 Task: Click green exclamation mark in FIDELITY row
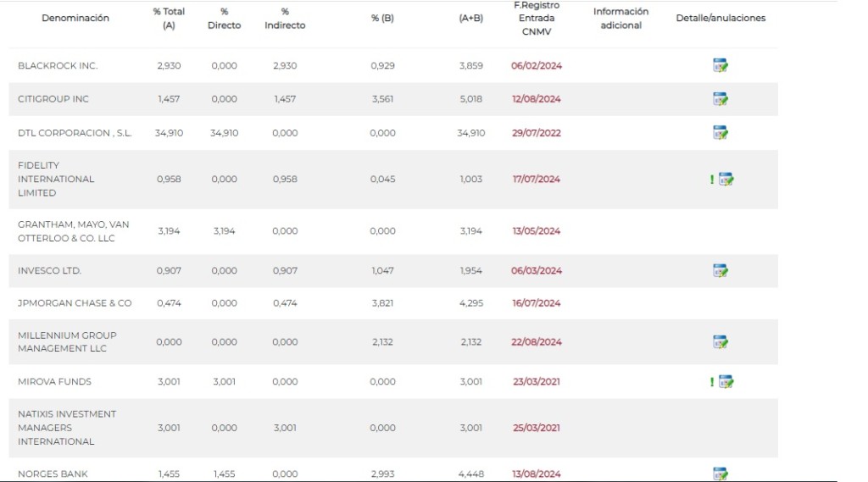tap(712, 180)
